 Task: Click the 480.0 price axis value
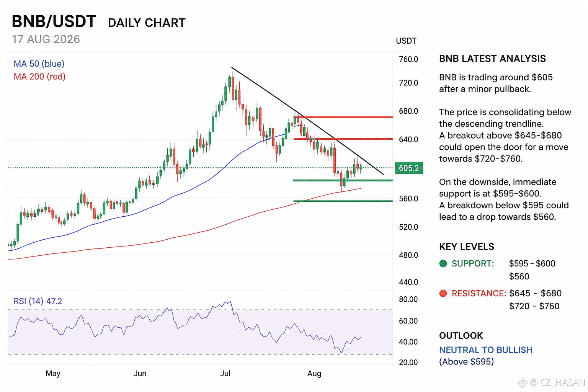(x=408, y=255)
